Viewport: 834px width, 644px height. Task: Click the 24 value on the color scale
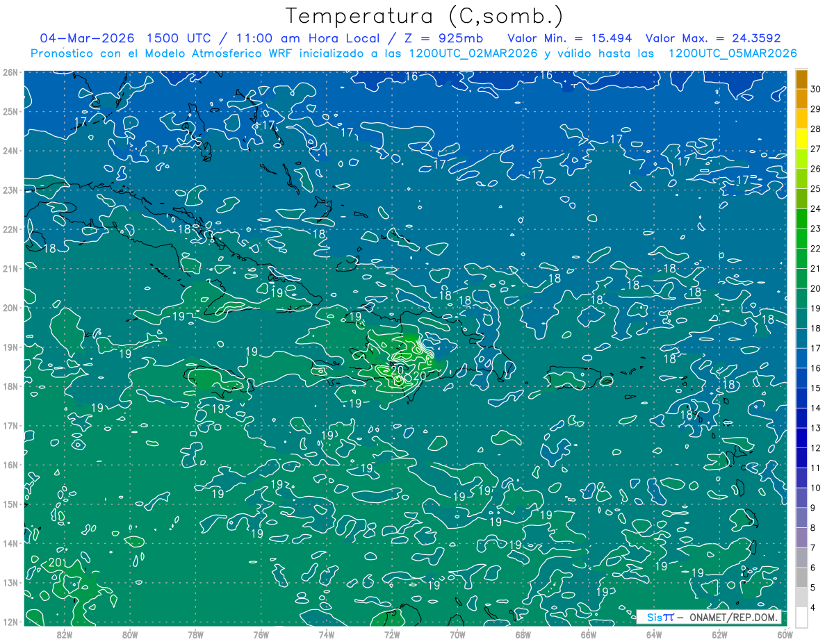click(x=815, y=208)
